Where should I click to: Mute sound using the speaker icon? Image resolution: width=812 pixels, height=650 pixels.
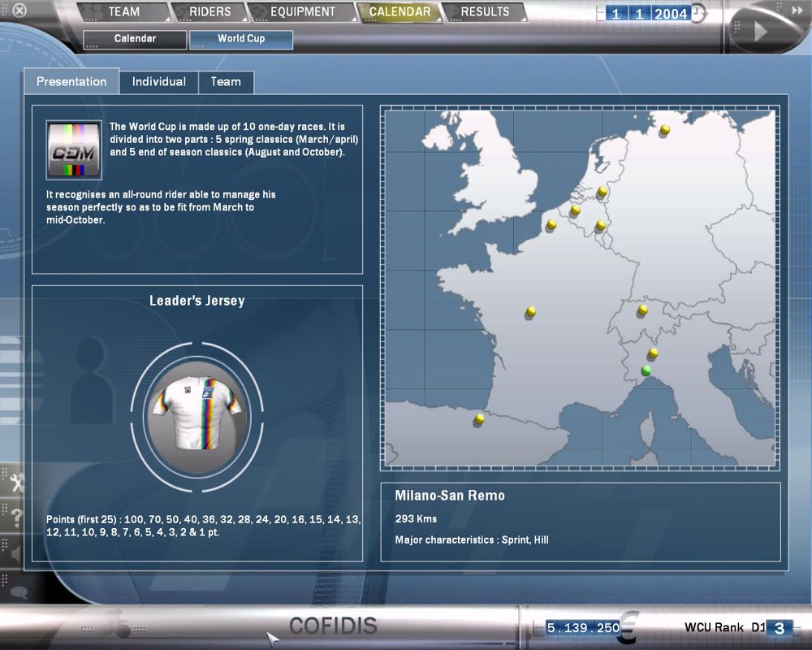[14, 553]
